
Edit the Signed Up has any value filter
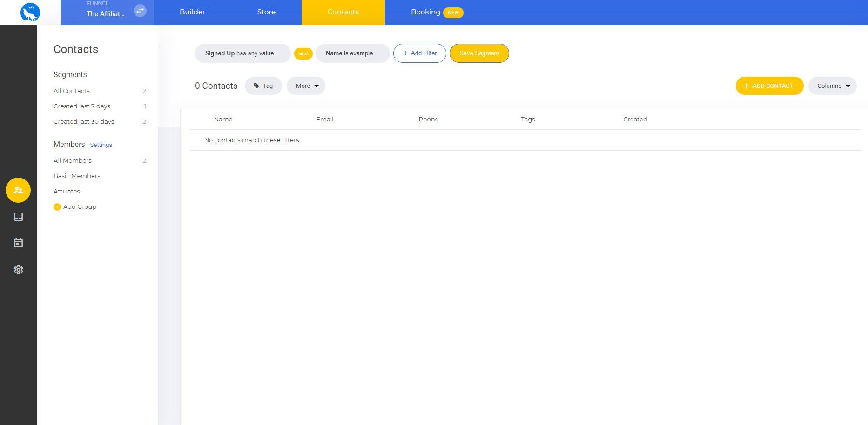242,53
